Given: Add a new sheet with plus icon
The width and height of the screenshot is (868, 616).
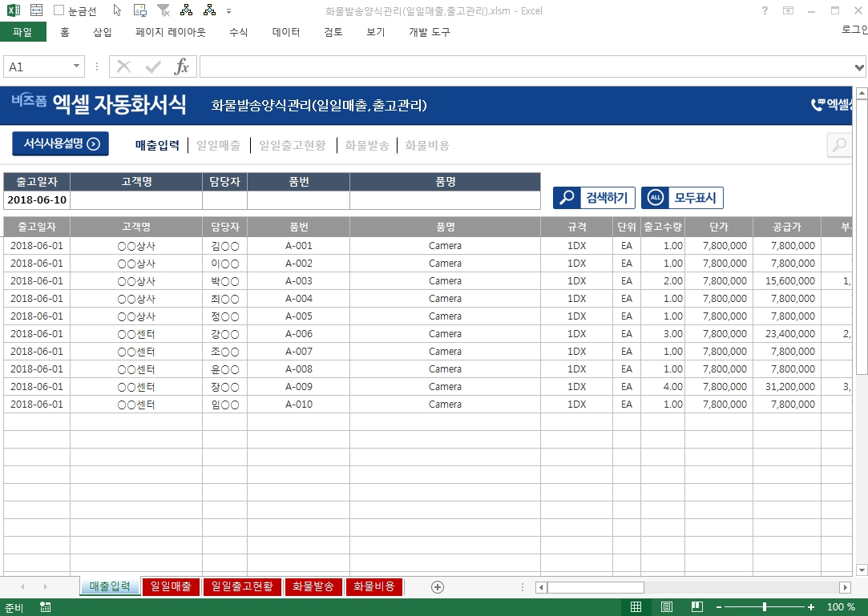Looking at the screenshot, I should [438, 586].
